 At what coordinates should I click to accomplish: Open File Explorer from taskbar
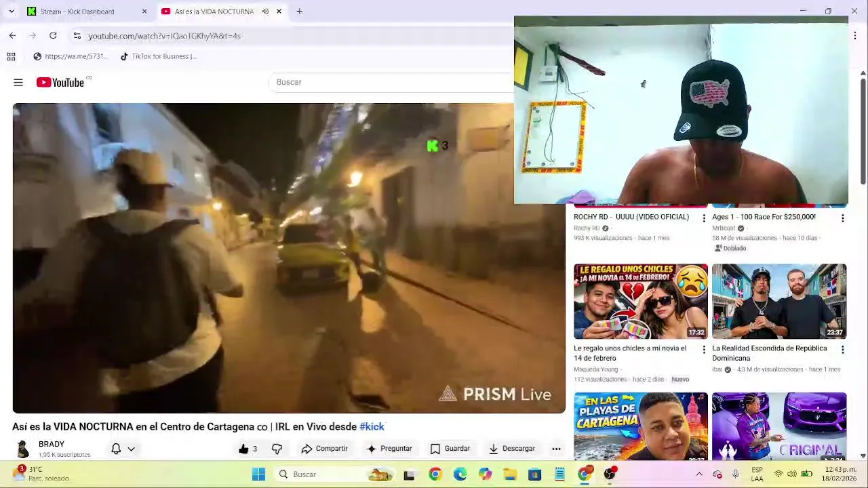pos(509,474)
